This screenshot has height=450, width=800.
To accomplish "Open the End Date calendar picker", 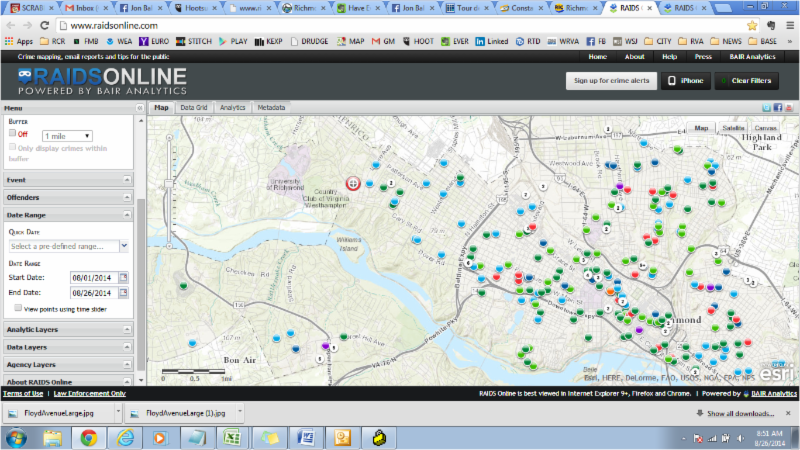I will click(x=123, y=293).
